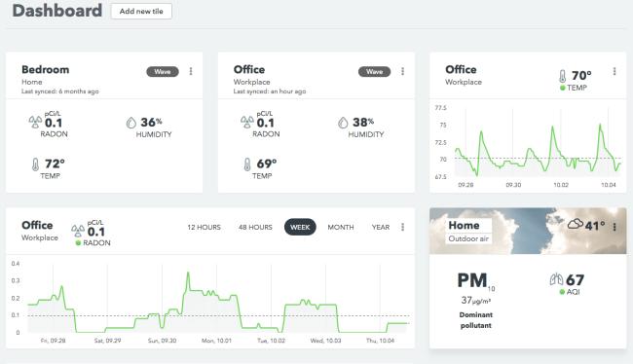
Task: Click the PM10 dominant pollutant reading
Action: [x=475, y=280]
